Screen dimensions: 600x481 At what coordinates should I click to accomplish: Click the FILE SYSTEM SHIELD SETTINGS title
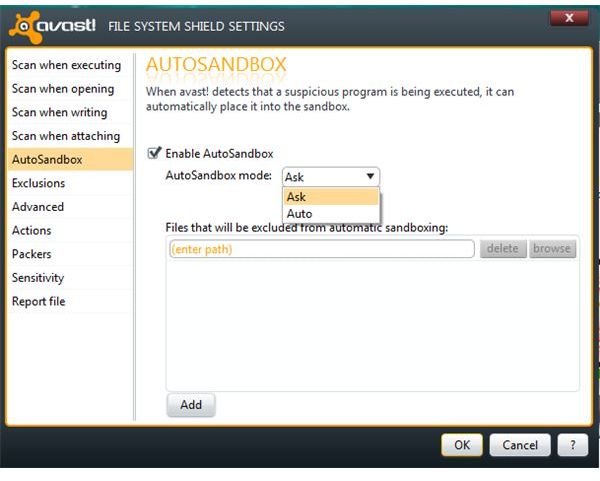196,26
